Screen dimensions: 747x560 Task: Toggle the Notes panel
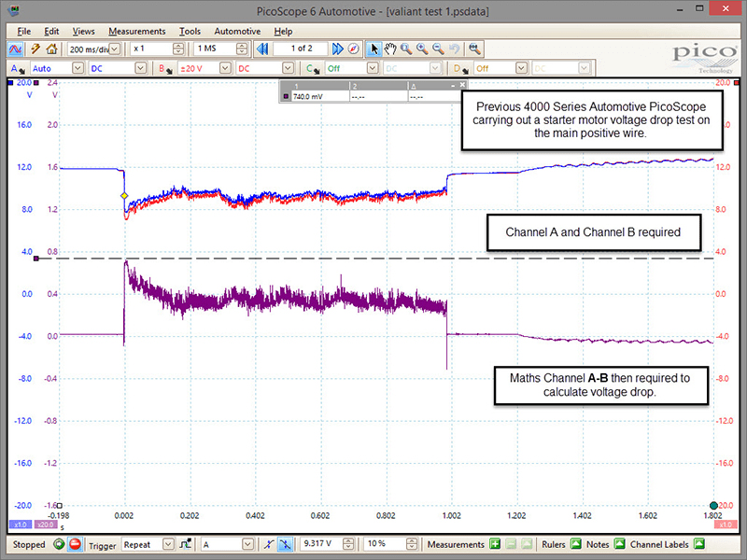point(619,544)
